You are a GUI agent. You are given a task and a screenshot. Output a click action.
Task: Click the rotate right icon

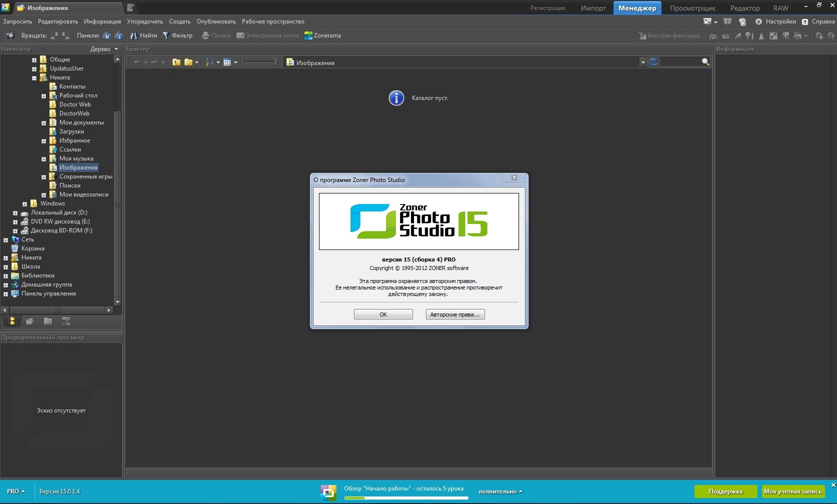[65, 35]
